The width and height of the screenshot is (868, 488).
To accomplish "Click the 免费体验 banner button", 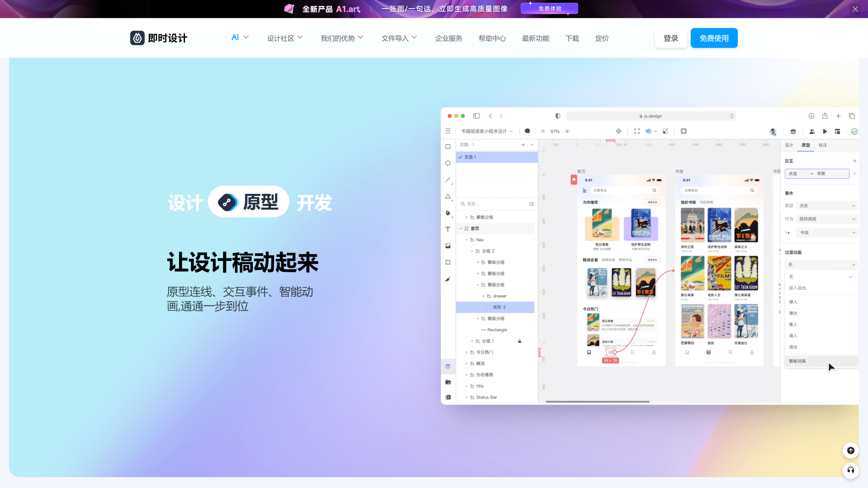I will pyautogui.click(x=550, y=8).
